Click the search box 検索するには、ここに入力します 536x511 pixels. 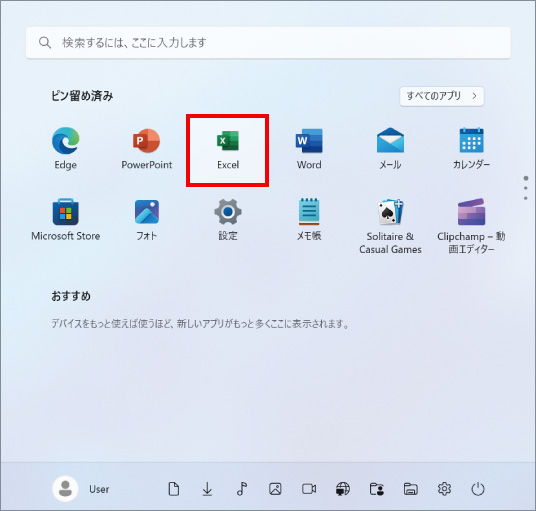(x=268, y=43)
